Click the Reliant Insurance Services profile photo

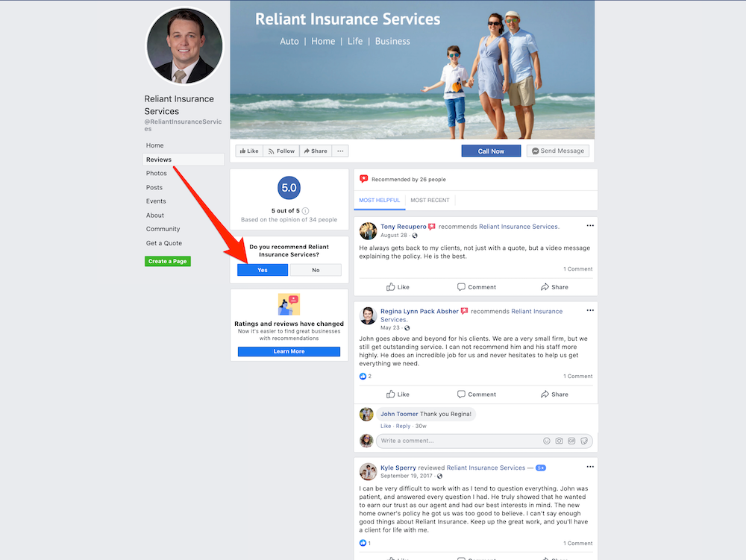(x=184, y=45)
